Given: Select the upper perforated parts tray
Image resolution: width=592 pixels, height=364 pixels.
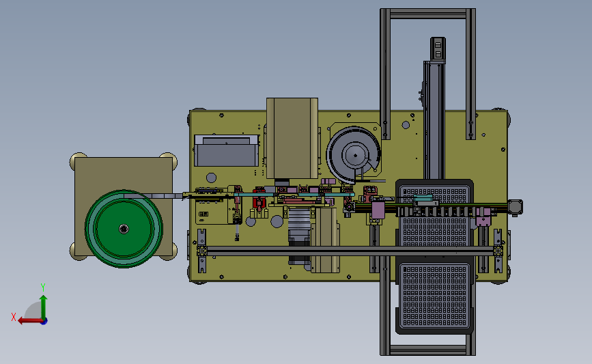Looking at the screenshot, I should click(434, 217).
